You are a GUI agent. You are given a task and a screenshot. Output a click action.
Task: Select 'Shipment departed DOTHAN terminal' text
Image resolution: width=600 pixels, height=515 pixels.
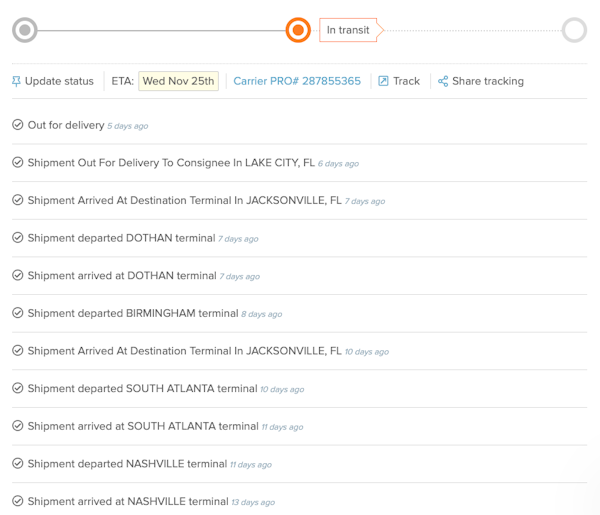pos(121,238)
